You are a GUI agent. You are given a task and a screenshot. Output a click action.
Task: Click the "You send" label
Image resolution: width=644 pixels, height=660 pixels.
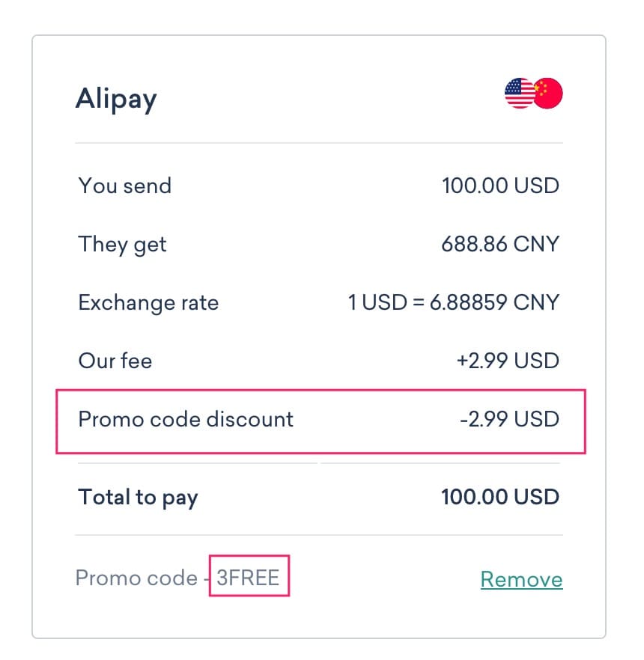click(x=124, y=186)
